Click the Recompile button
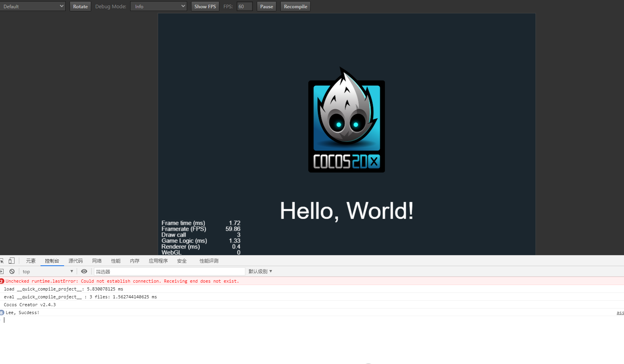This screenshot has height=364, width=624. click(295, 6)
